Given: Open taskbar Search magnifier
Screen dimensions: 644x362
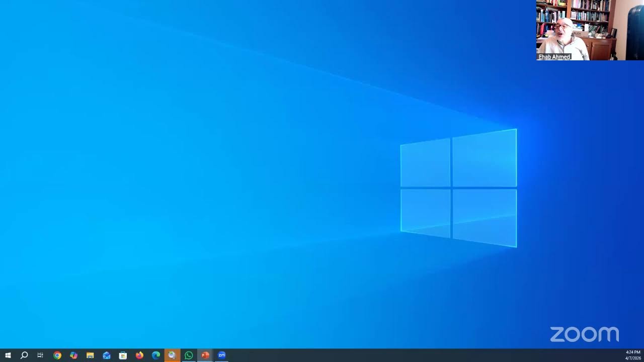Looking at the screenshot, I should 24,355.
